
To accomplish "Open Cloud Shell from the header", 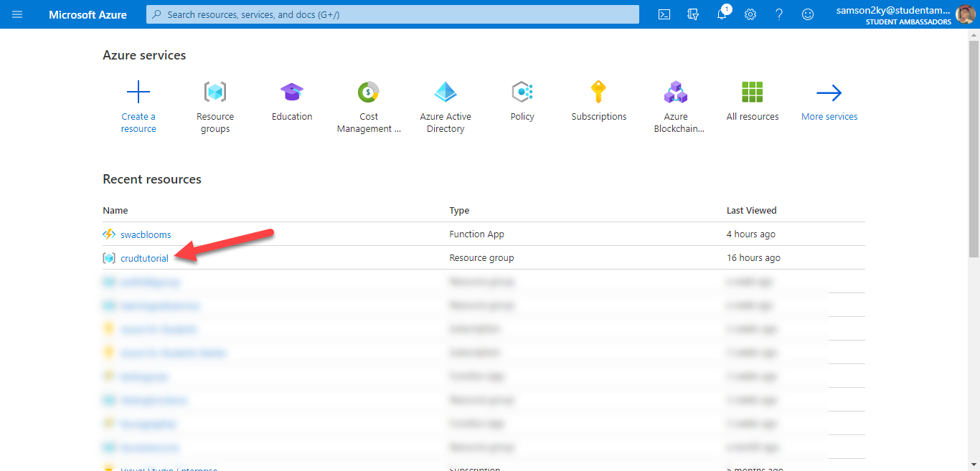I will click(x=664, y=14).
